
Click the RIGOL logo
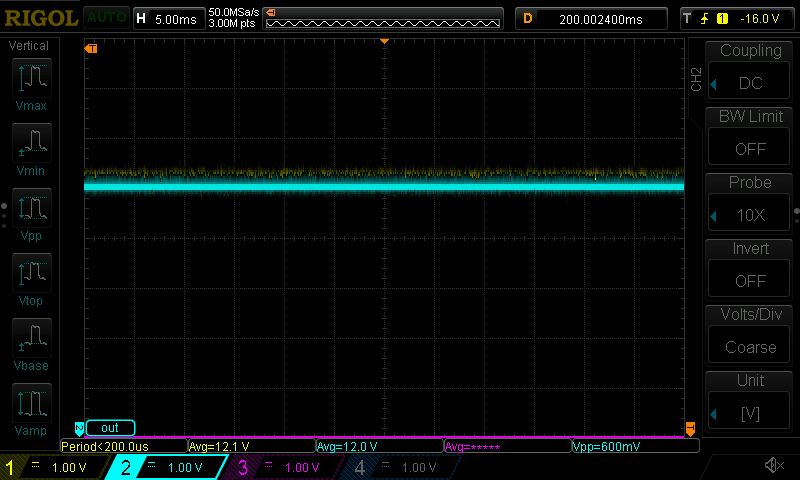[x=41, y=18]
